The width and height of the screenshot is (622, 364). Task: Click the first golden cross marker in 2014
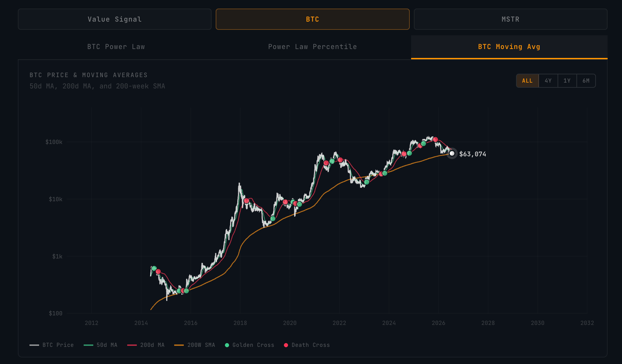click(x=154, y=268)
